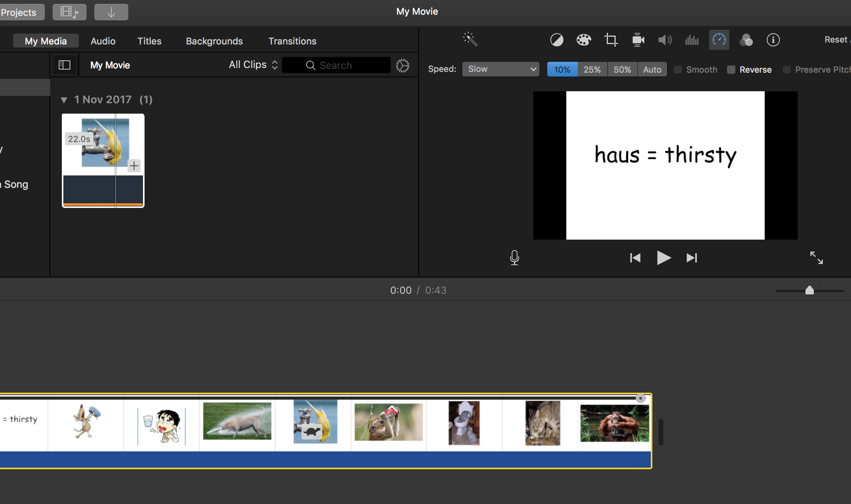Toggle the Smooth checkbox
Viewport: 851px width, 504px height.
coord(678,70)
